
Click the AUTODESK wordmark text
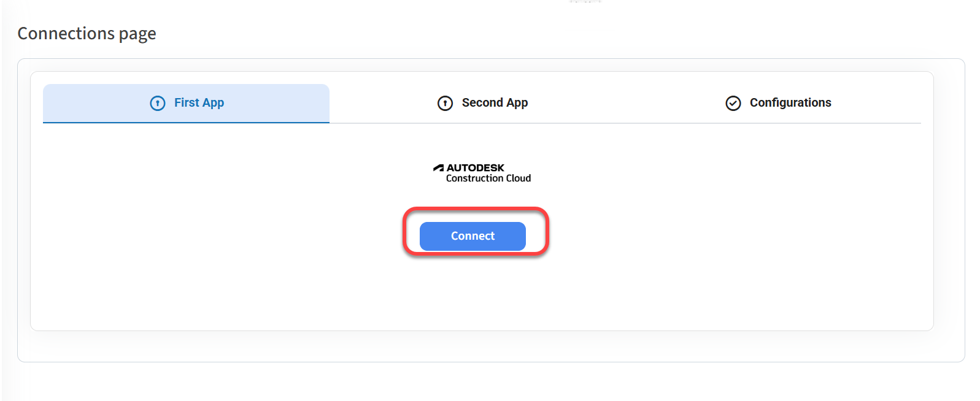point(476,167)
